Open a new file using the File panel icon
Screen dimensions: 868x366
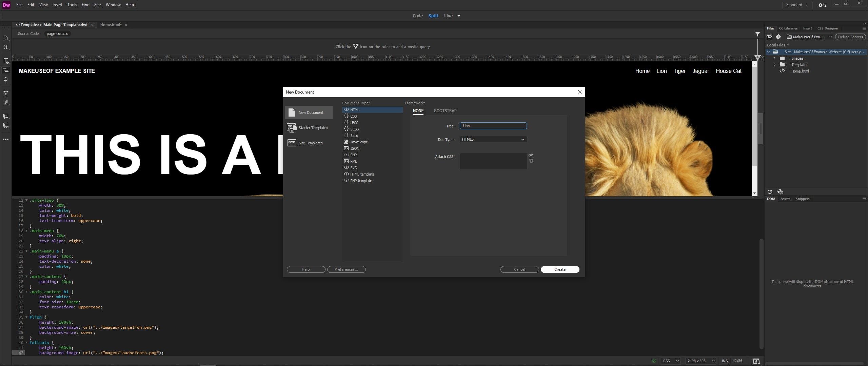point(6,38)
